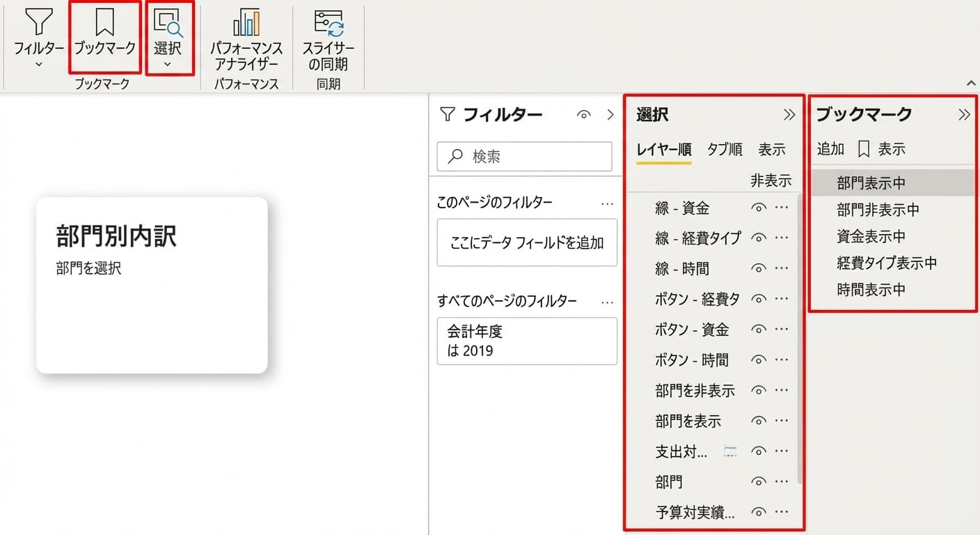Expand the 選択 ribbon dropdown arrow
Viewport: 980px width, 535px height.
pyautogui.click(x=168, y=64)
